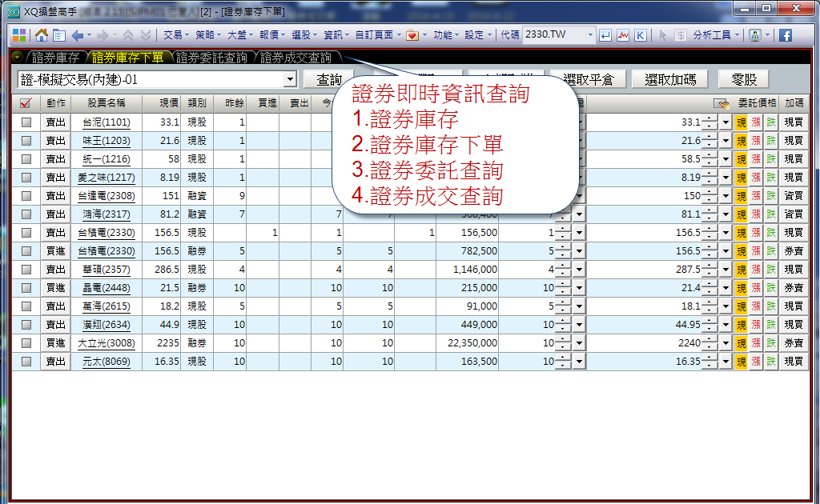
Task: Click the Facebook icon in the toolbar
Action: coord(786,35)
